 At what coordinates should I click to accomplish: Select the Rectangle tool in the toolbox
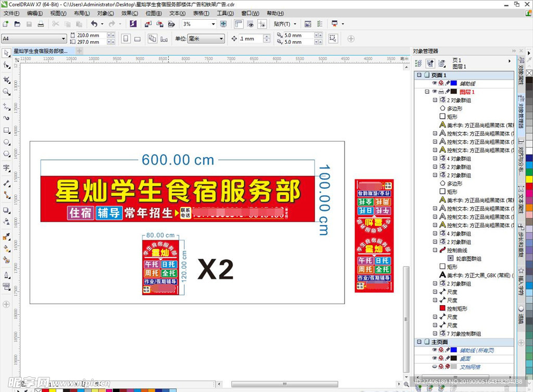click(x=7, y=130)
